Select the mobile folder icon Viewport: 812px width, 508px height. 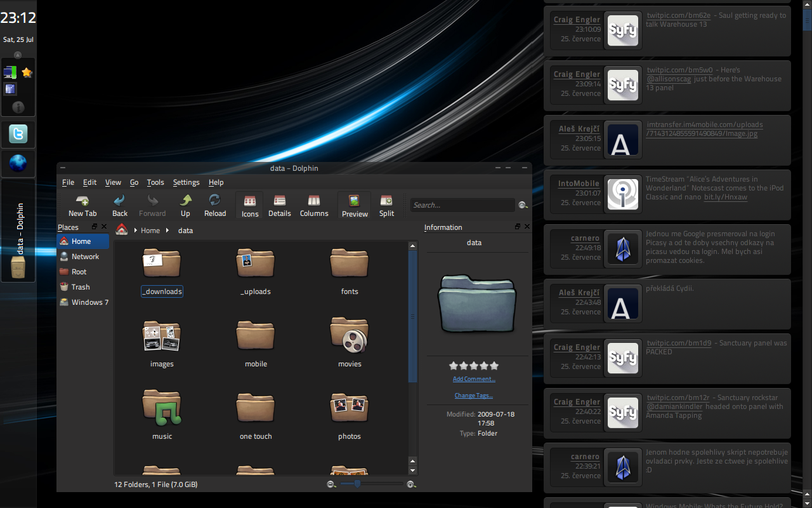[256, 335]
